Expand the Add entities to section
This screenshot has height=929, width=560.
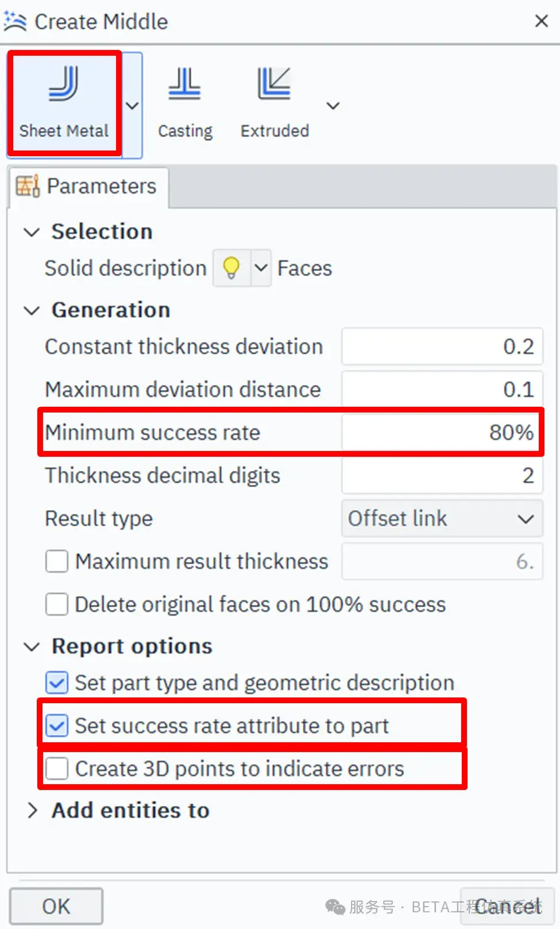pos(32,810)
